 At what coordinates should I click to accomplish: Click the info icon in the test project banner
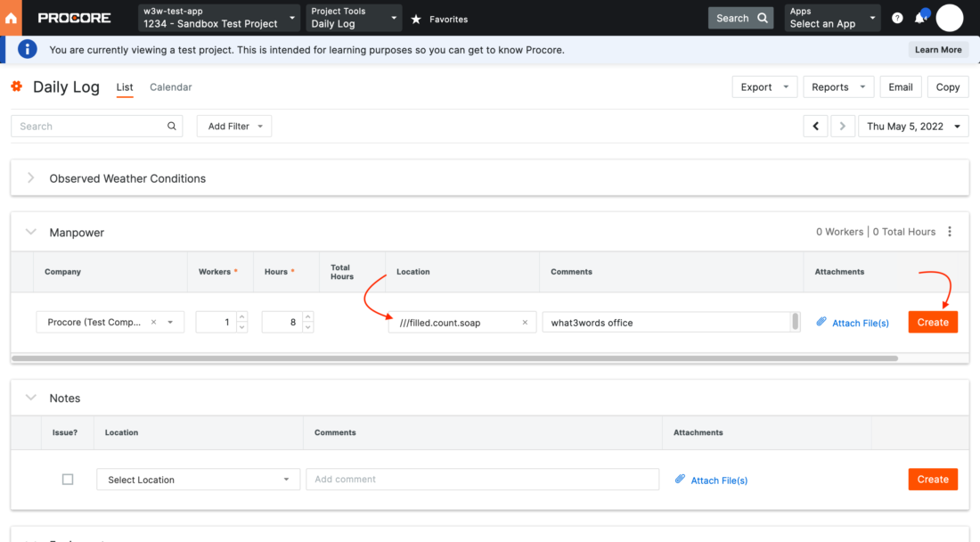coord(27,49)
